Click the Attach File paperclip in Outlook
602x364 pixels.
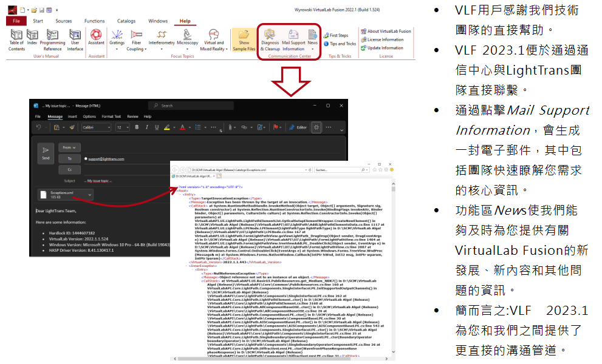[230, 127]
